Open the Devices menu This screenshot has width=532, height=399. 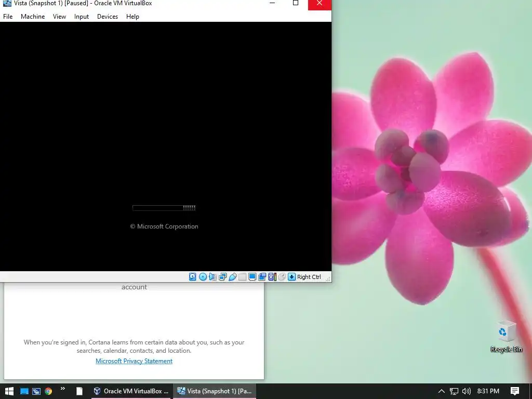(108, 17)
